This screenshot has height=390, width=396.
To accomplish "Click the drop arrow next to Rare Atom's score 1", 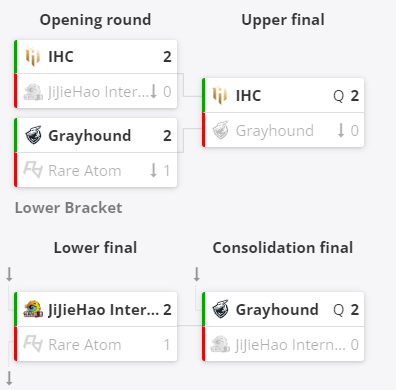I will coord(153,170).
